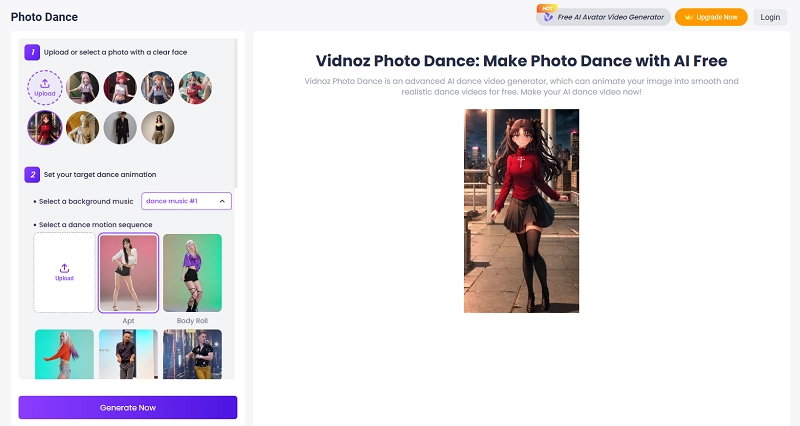This screenshot has height=426, width=800.
Task: Choose the yellow pants man dance clip
Action: point(192,354)
